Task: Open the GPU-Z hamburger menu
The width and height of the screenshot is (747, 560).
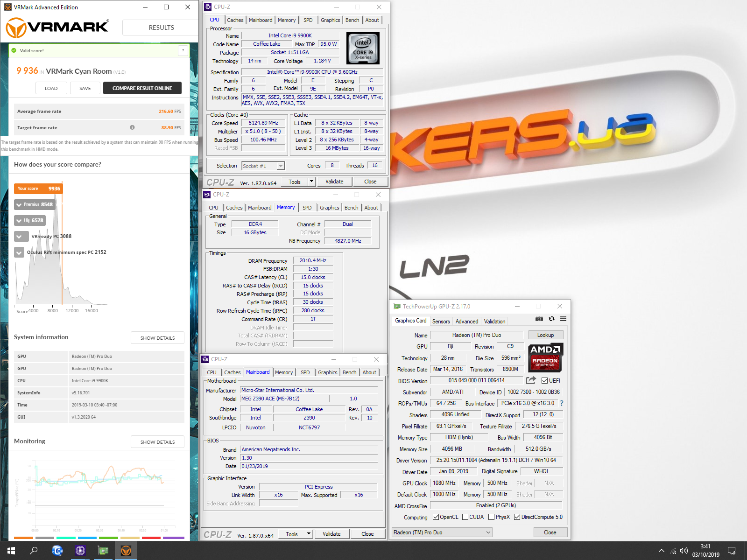Action: [563, 319]
